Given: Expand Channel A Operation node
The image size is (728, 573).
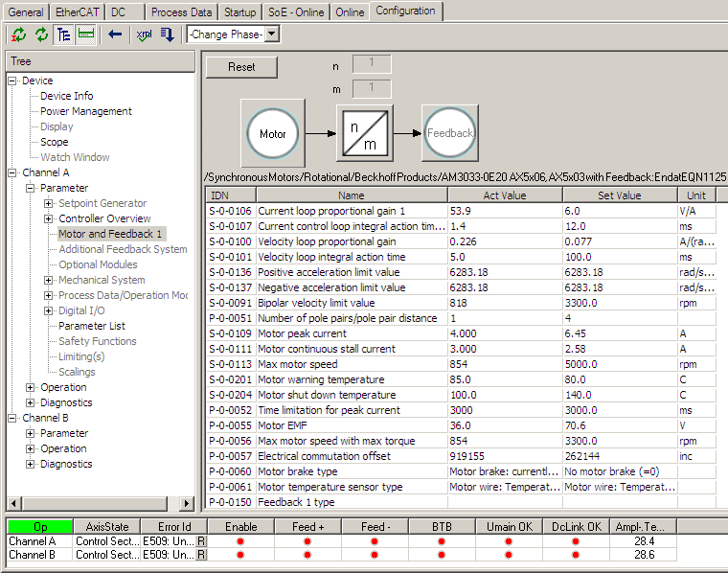Looking at the screenshot, I should 31,387.
